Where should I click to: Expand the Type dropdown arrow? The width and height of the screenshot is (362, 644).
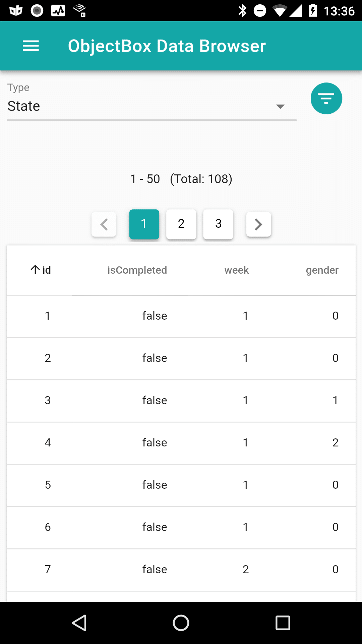click(280, 106)
